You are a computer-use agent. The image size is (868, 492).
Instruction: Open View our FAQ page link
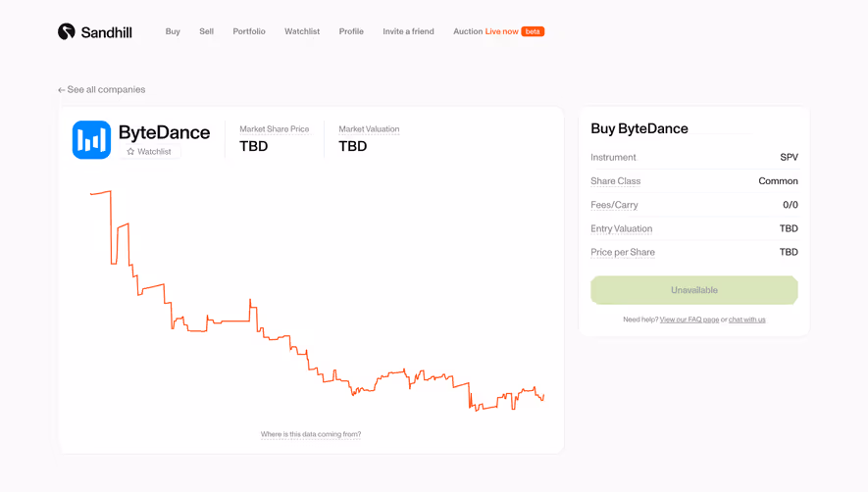[x=689, y=320]
